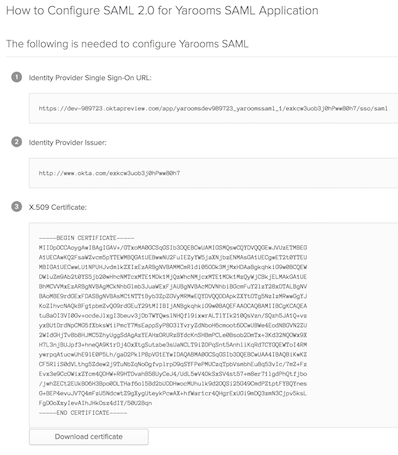Click the certificate line starting with KoZIhvc
This screenshot has height=455, width=398.
[x=173, y=306]
